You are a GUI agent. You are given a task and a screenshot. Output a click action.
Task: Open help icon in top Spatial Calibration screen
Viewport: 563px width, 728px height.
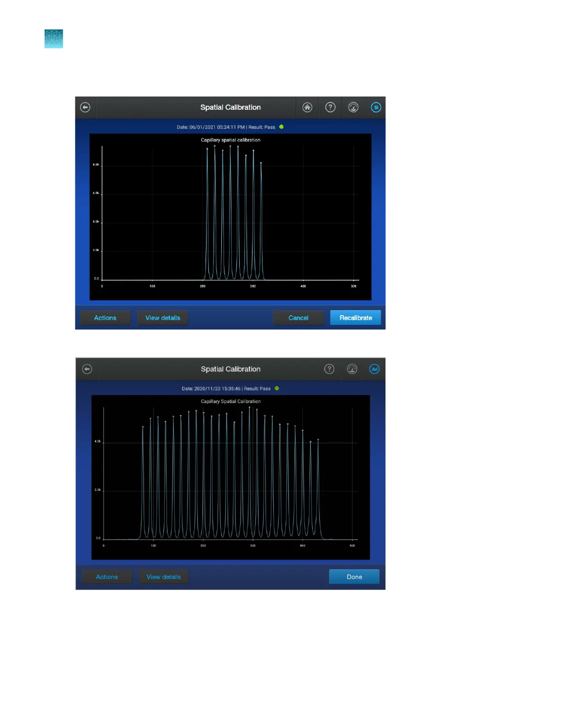tap(330, 107)
